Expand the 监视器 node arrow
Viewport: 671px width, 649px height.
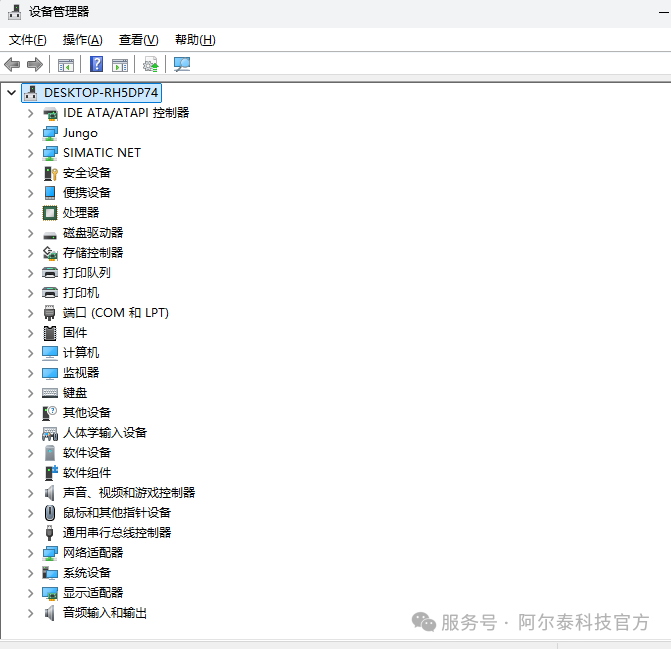pyautogui.click(x=30, y=373)
